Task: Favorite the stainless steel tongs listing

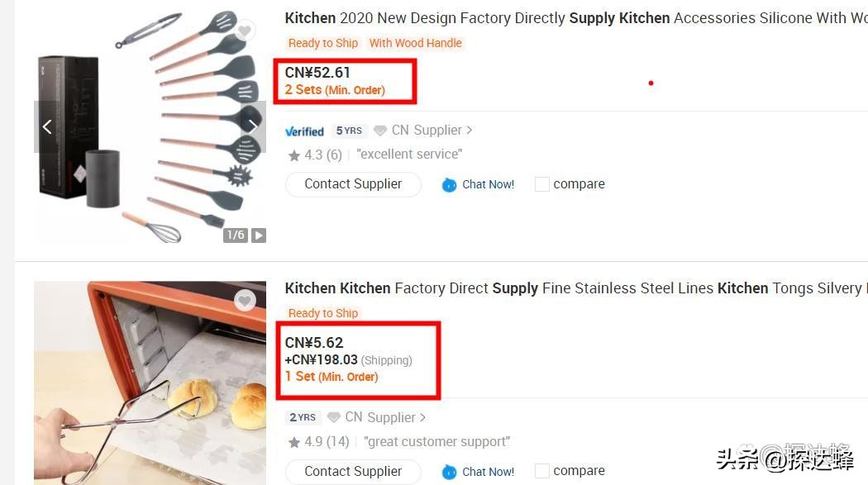Action: [245, 301]
